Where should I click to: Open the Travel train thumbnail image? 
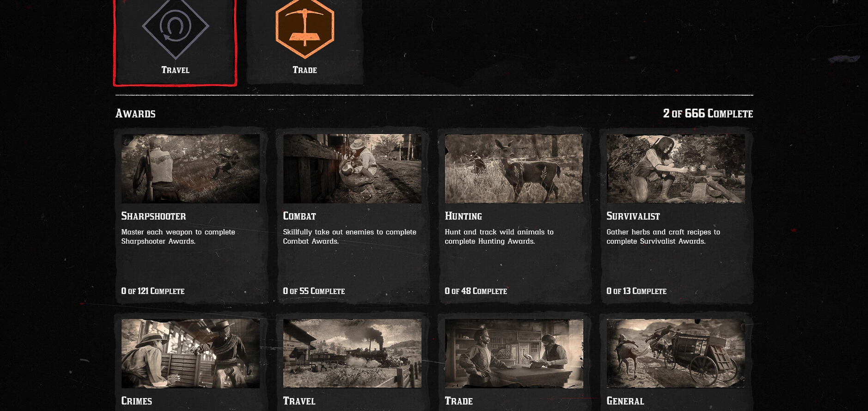[x=352, y=354]
